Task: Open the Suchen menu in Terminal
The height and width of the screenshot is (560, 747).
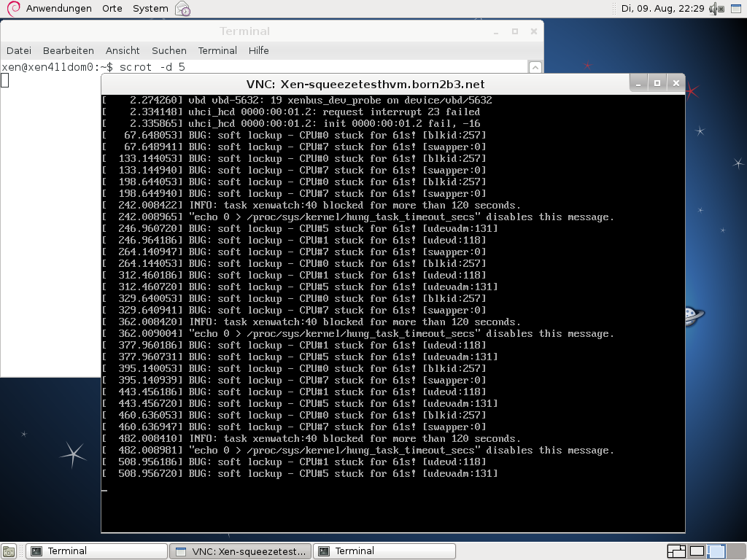Action: click(169, 50)
